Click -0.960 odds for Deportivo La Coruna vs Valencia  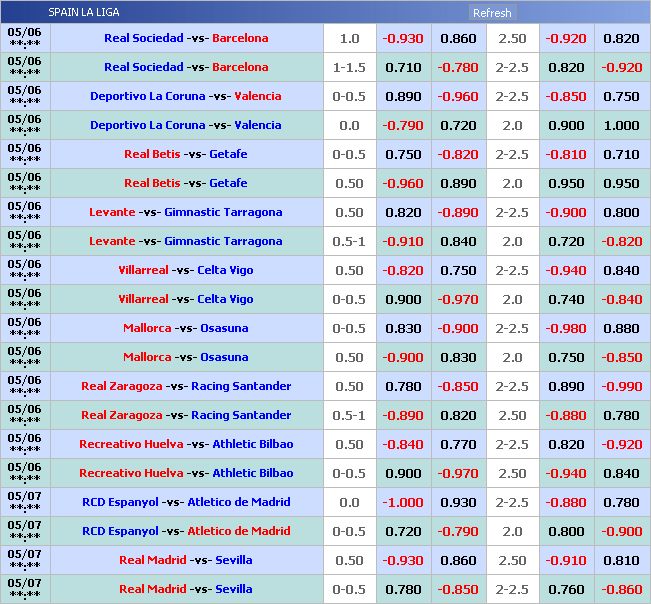tap(458, 96)
